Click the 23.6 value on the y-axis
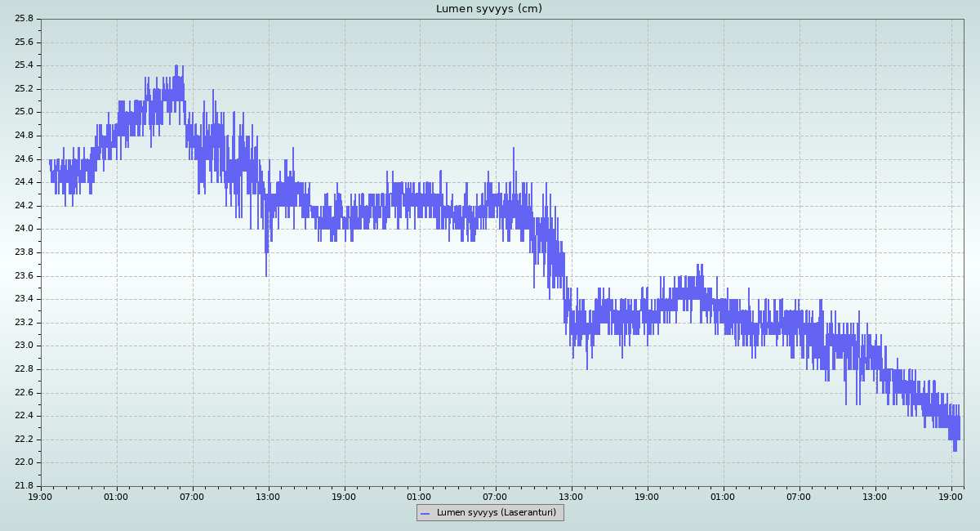 [x=24, y=276]
